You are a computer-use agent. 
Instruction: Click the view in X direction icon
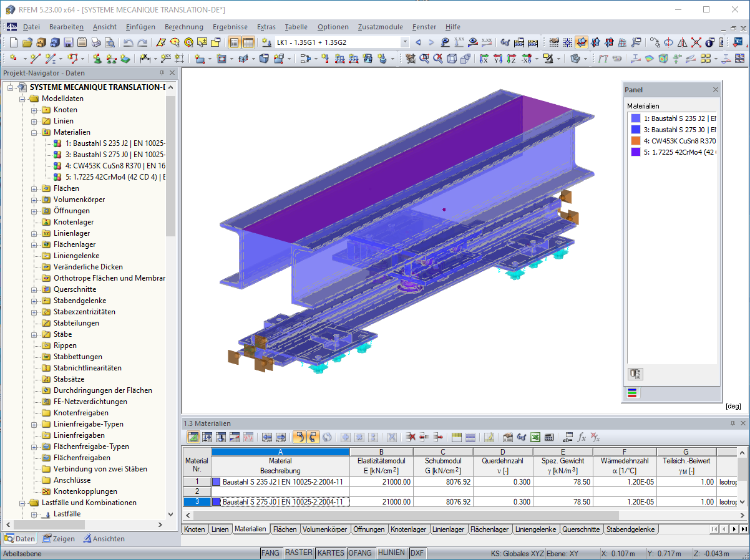484,59
